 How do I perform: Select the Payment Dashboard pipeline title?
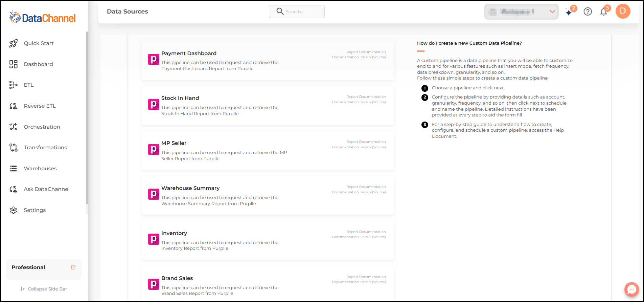pos(189,53)
